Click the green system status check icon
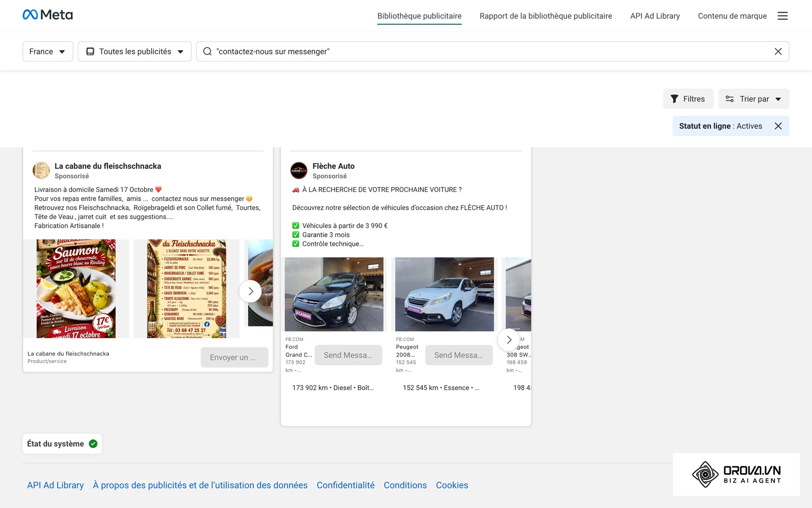The width and height of the screenshot is (812, 508). [93, 443]
